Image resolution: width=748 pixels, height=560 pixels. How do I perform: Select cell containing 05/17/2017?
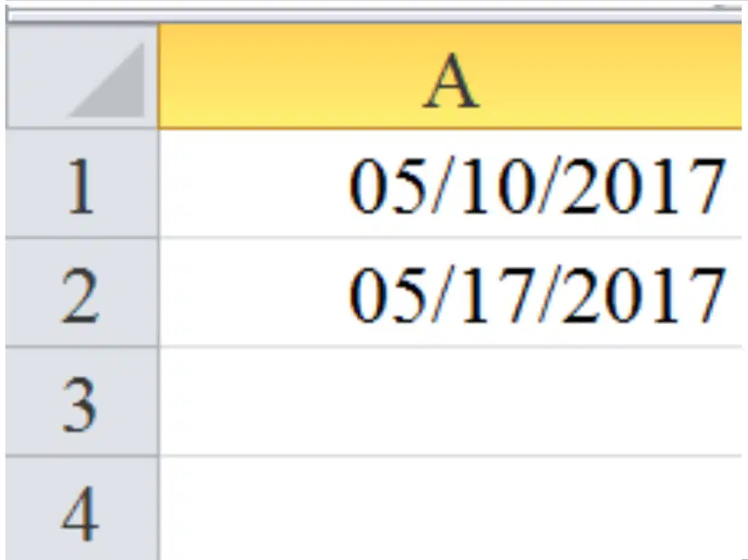pos(450,292)
